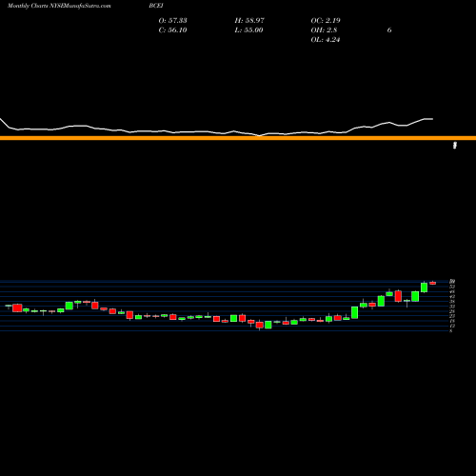Select the close value 'C: 56.10'
Screen dimensions: 476x476
172,30
